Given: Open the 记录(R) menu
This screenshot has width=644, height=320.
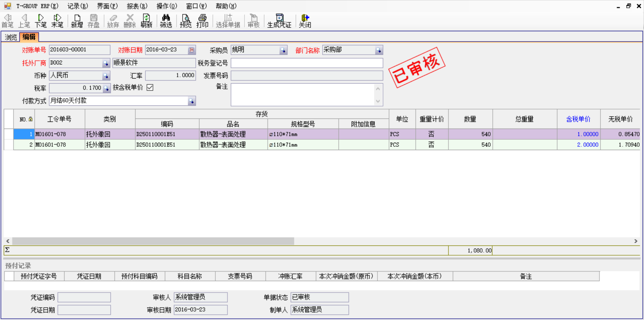Looking at the screenshot, I should [78, 6].
